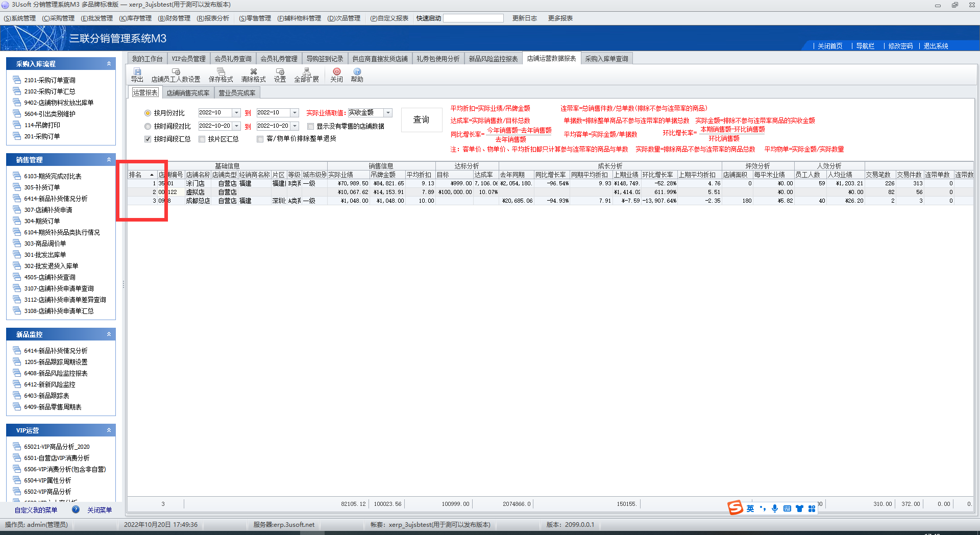
Task: Click the 更新日志 menu item
Action: [524, 18]
